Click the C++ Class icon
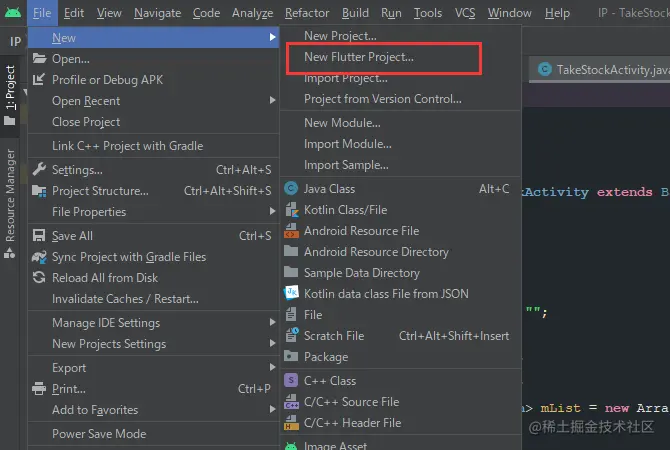 tap(291, 380)
